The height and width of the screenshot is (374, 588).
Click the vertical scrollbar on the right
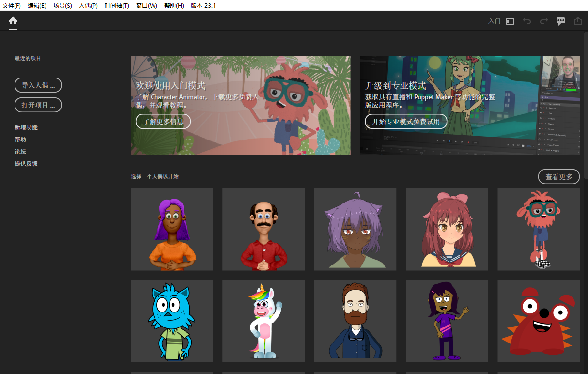click(586, 106)
